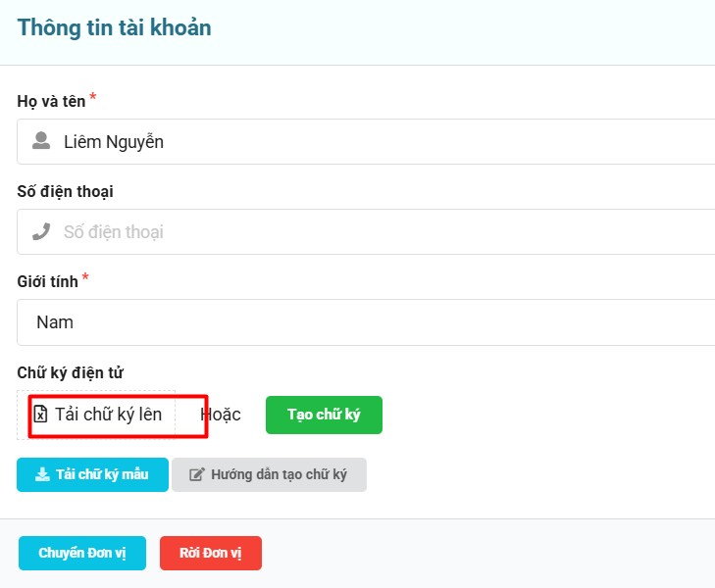Click the green Tạo chữ ký button
This screenshot has width=715, height=588.
(324, 415)
